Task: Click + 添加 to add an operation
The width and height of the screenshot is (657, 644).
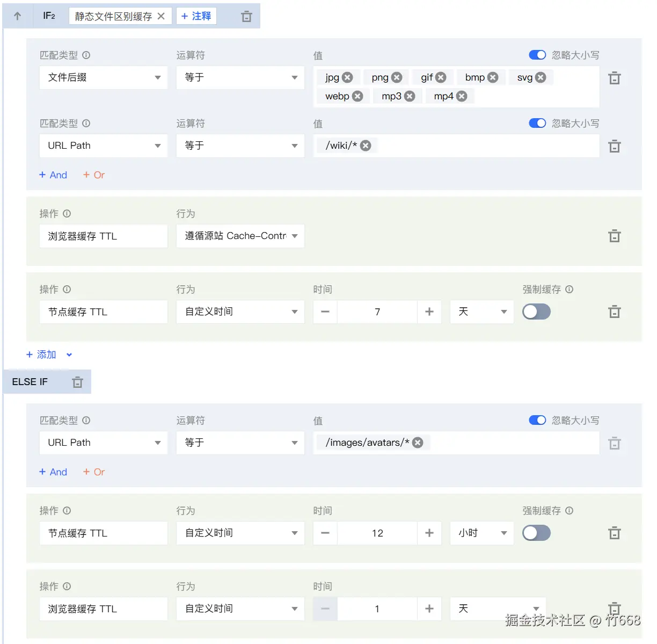Action: 41,354
